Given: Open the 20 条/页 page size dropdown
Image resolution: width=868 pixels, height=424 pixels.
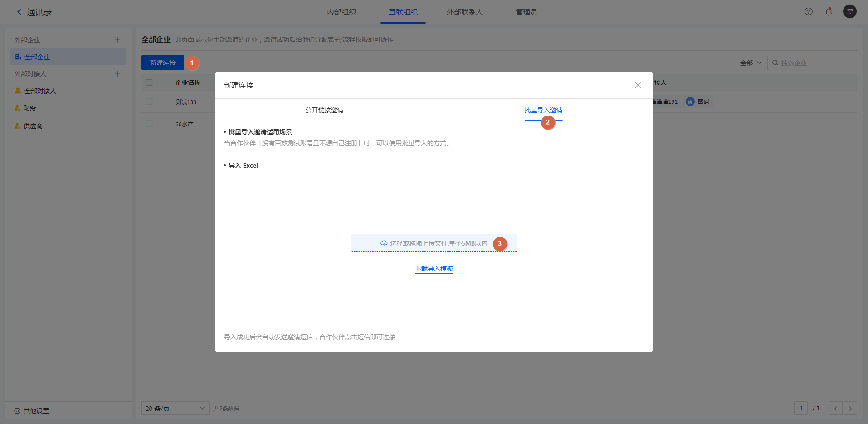Looking at the screenshot, I should click(175, 408).
